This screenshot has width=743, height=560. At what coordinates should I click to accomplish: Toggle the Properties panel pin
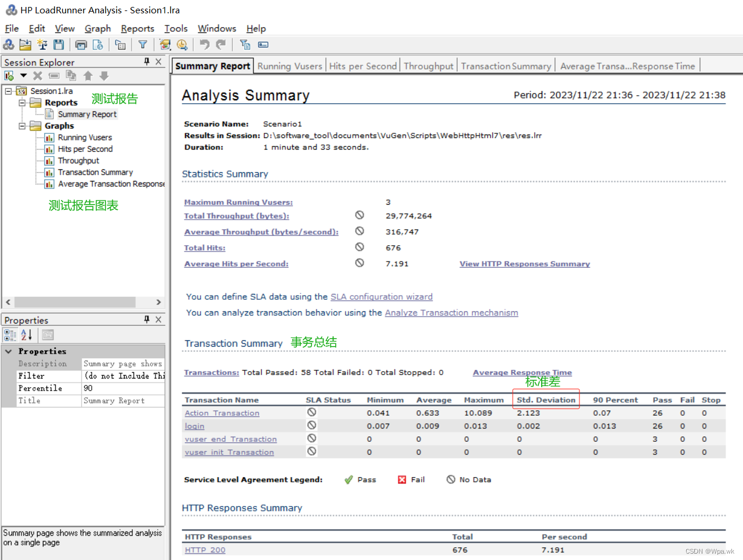tap(147, 319)
